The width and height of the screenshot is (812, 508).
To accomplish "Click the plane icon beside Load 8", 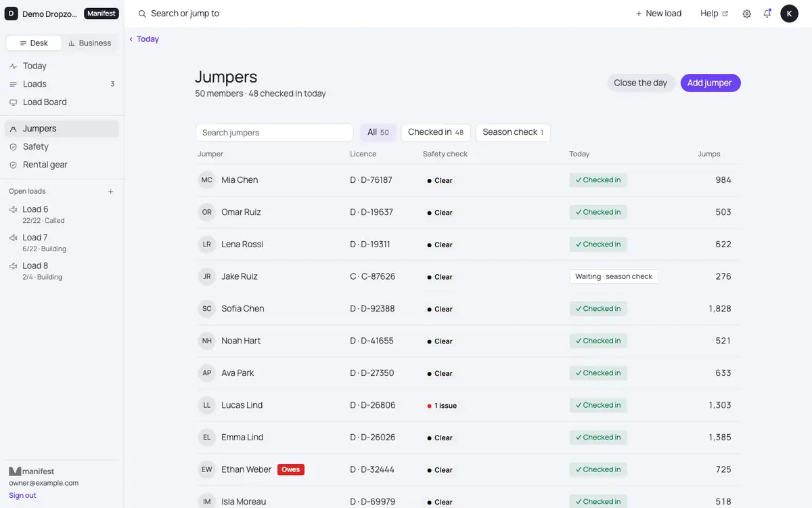I will (x=14, y=266).
